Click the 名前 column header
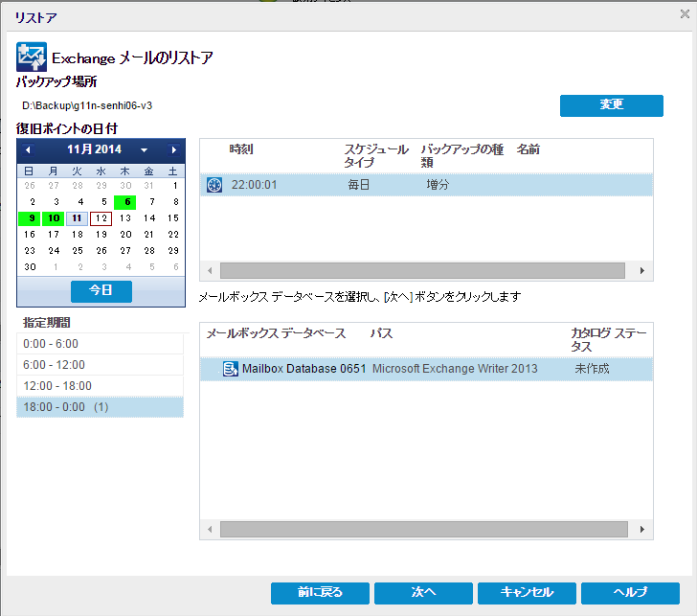Viewport: 697px width, 616px height. tap(528, 149)
